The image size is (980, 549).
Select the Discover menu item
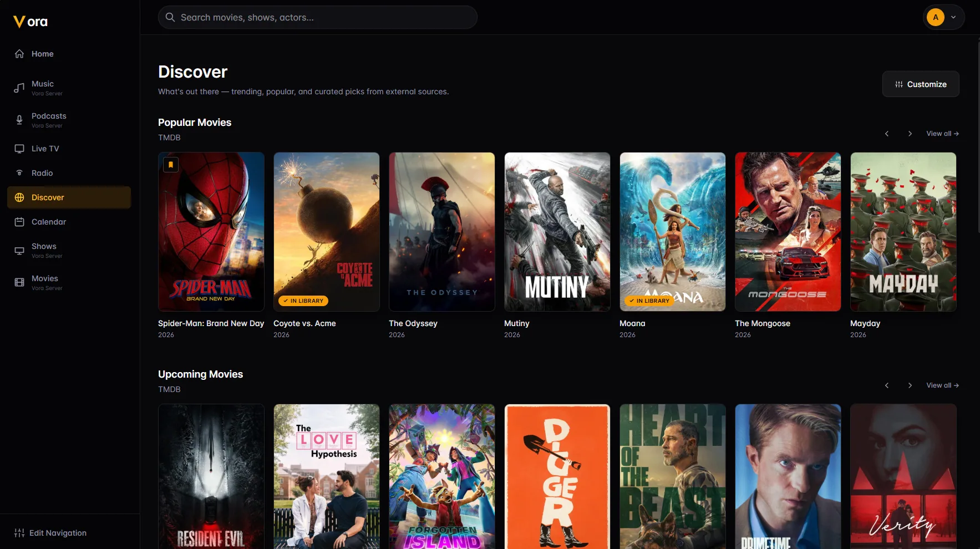[69, 197]
